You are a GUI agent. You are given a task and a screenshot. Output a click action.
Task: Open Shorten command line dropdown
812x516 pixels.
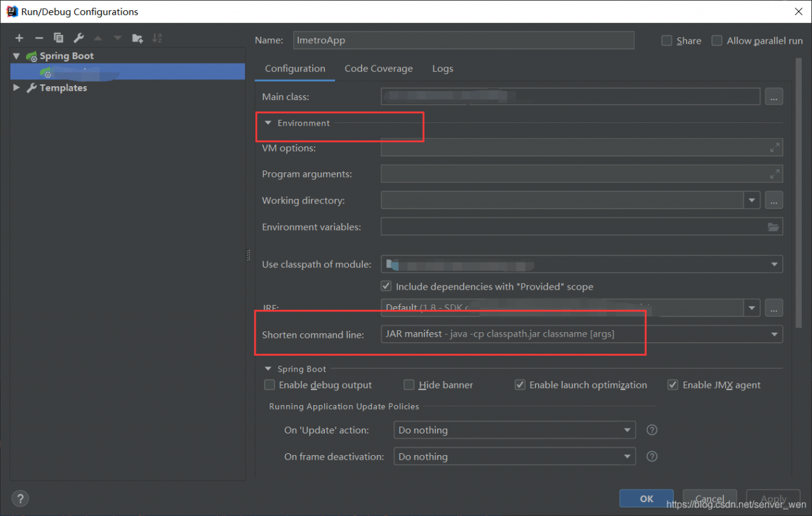coord(775,334)
